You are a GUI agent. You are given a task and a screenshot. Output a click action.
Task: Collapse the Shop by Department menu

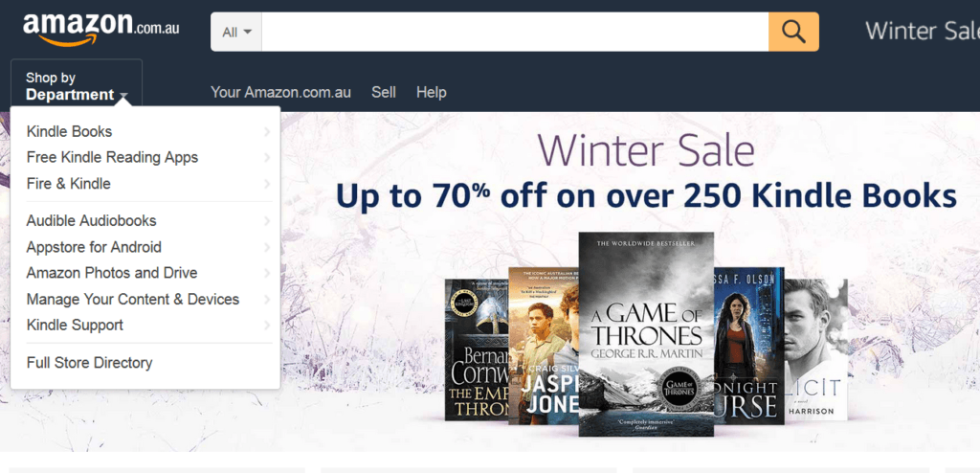[77, 86]
